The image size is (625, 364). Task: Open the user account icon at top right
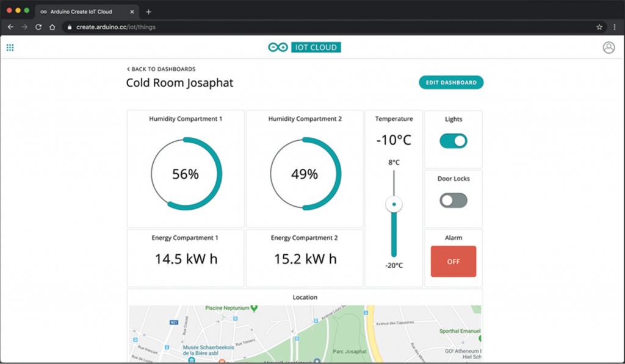pos(609,47)
